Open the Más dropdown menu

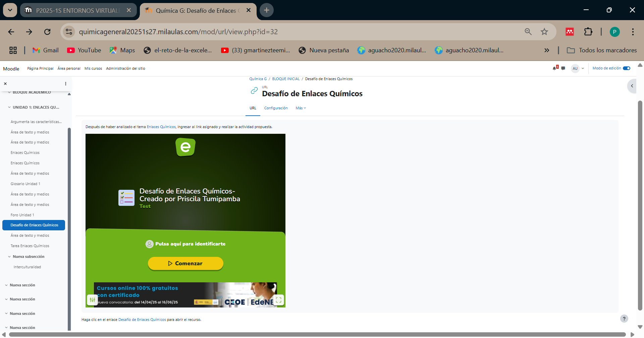tap(301, 108)
